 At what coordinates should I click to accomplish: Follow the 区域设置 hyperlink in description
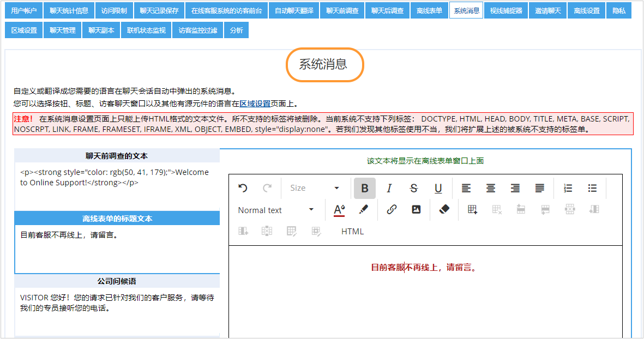(255, 104)
